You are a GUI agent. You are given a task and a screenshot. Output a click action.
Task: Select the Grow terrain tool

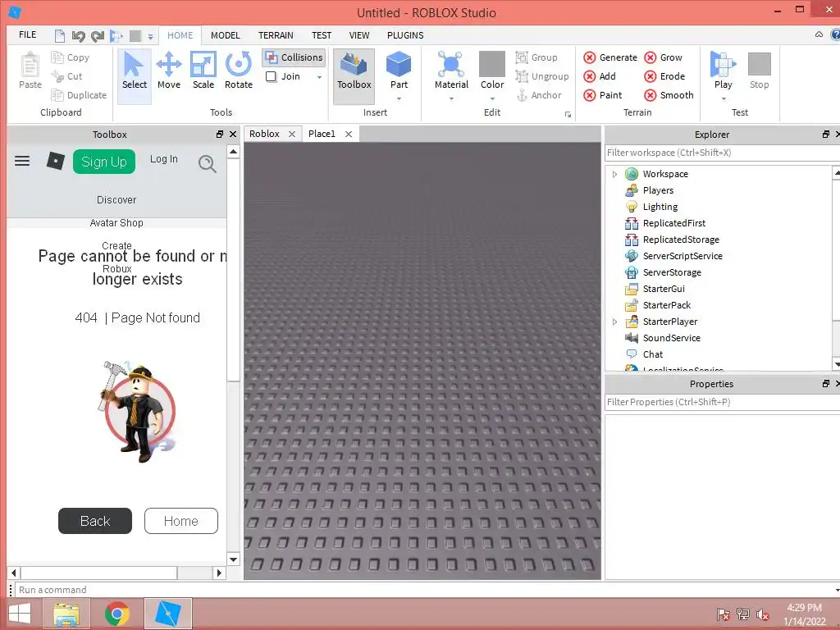tap(663, 57)
